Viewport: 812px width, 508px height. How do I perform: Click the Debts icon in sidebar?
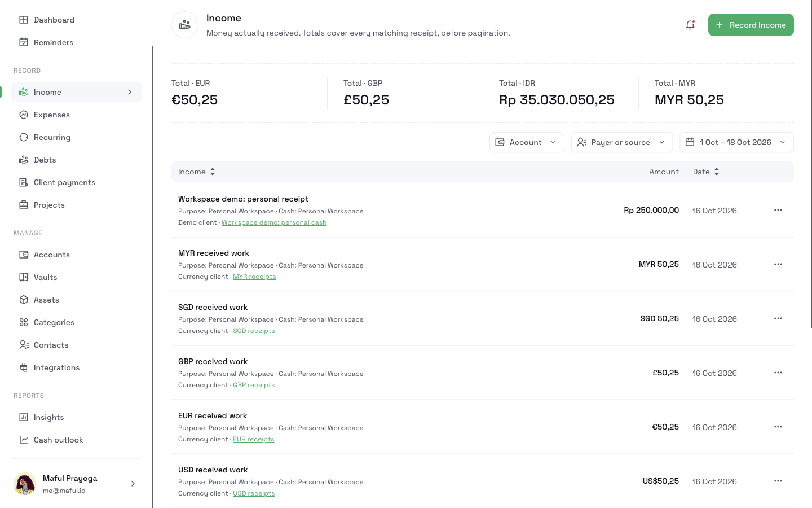pyautogui.click(x=24, y=160)
